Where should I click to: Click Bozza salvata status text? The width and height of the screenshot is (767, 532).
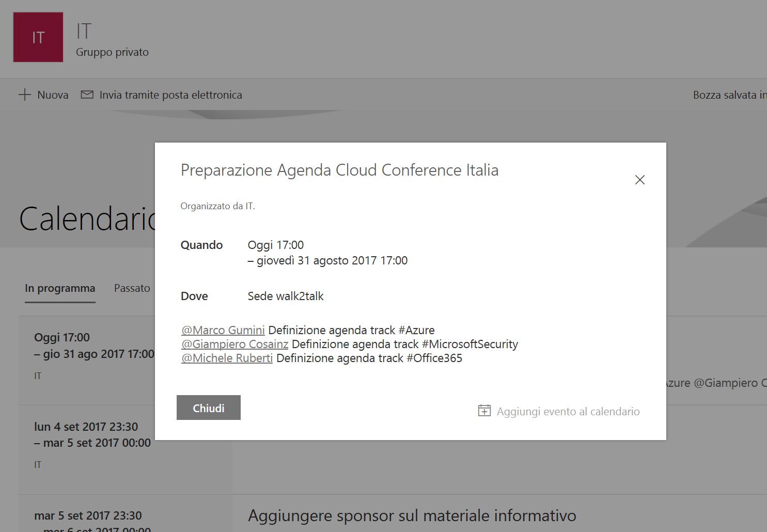pos(730,95)
